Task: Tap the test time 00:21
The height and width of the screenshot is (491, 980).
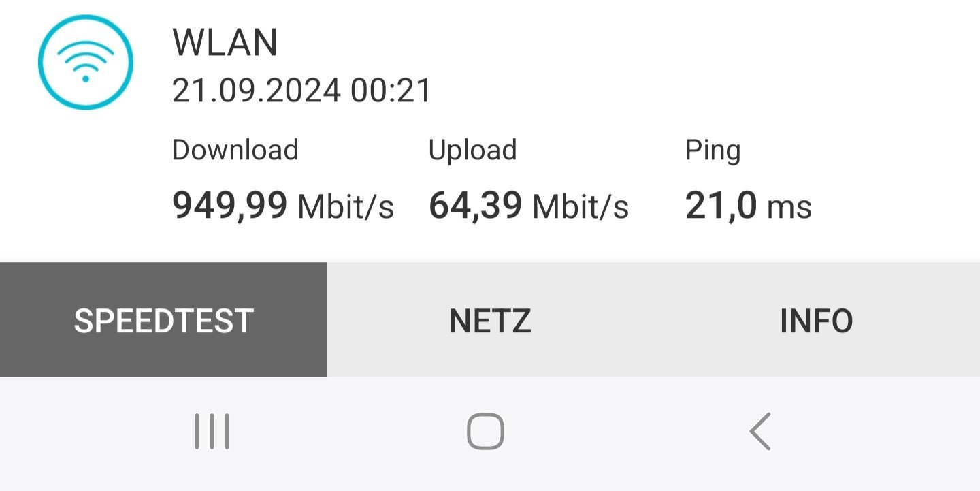Action: [x=391, y=91]
